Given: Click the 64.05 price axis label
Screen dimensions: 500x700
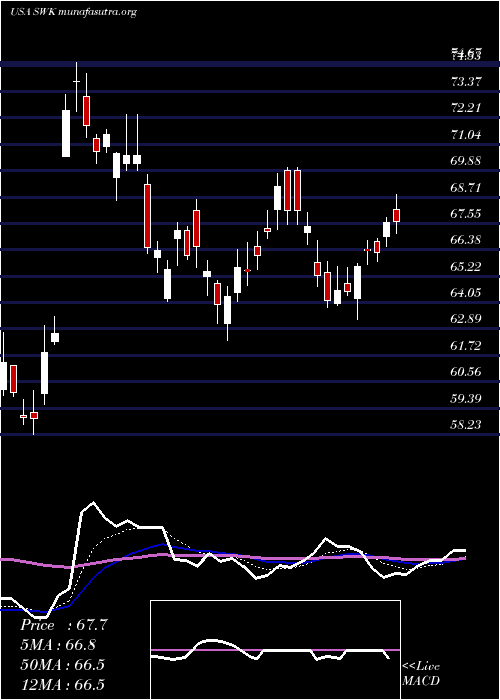Looking at the screenshot, I should click(466, 292).
